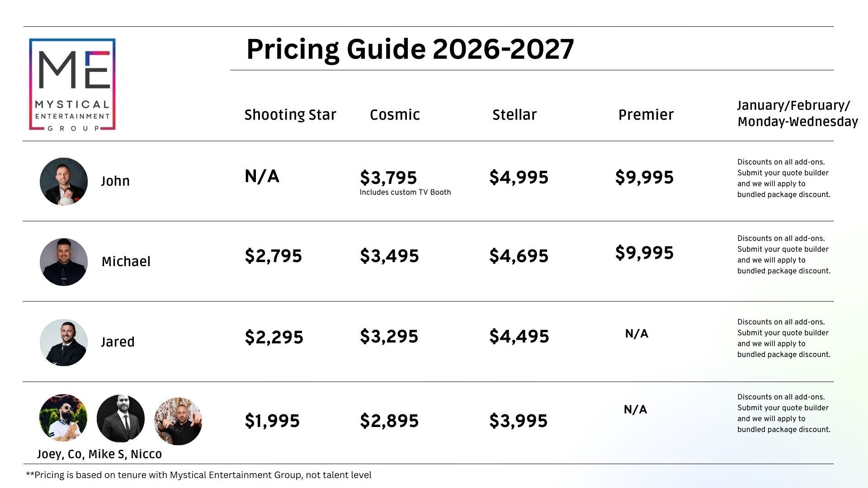Screen dimensions: 868x488
Task: Click the January/February/Monday-Wednesday header
Action: (797, 113)
